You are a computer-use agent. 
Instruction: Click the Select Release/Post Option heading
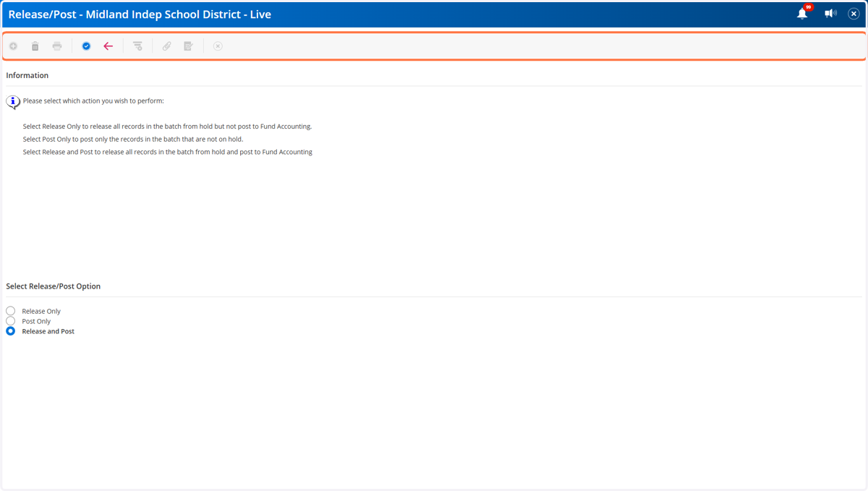[54, 286]
